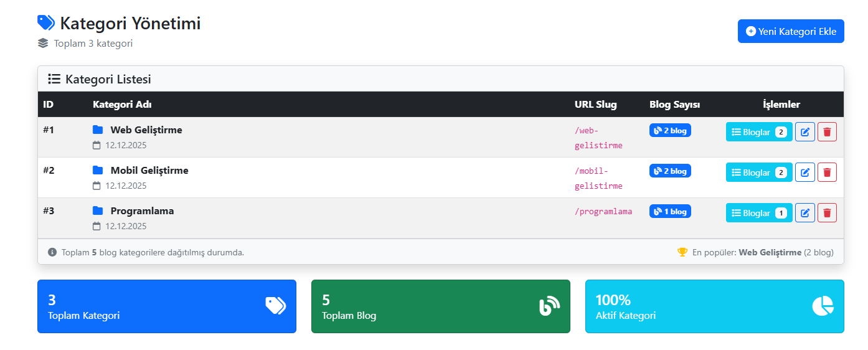Click the tag icon beside Kategori Yönetimi
The width and height of the screenshot is (868, 350).
tap(46, 23)
